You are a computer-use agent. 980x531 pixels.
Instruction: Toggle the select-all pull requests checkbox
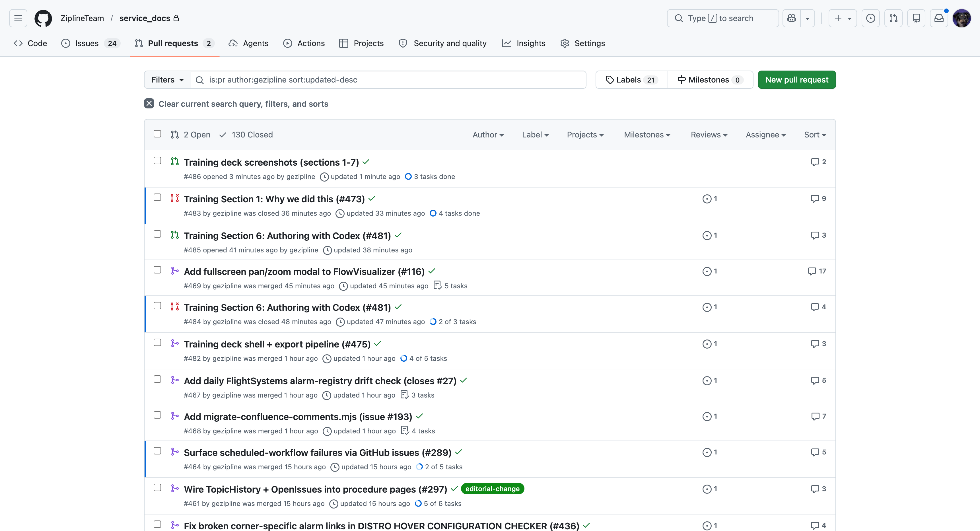[x=157, y=134]
